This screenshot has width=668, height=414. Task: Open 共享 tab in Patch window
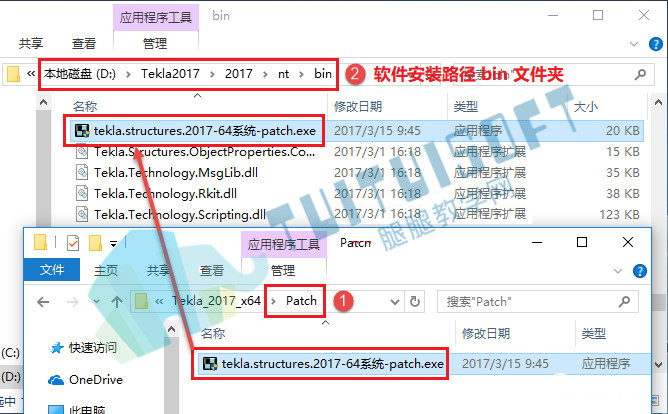(x=158, y=270)
